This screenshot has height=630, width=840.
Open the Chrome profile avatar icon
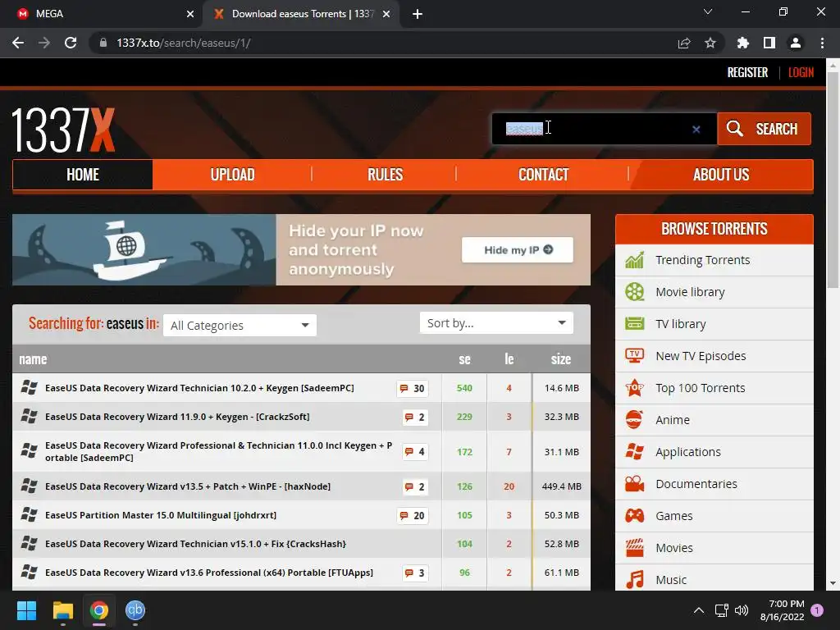796,43
